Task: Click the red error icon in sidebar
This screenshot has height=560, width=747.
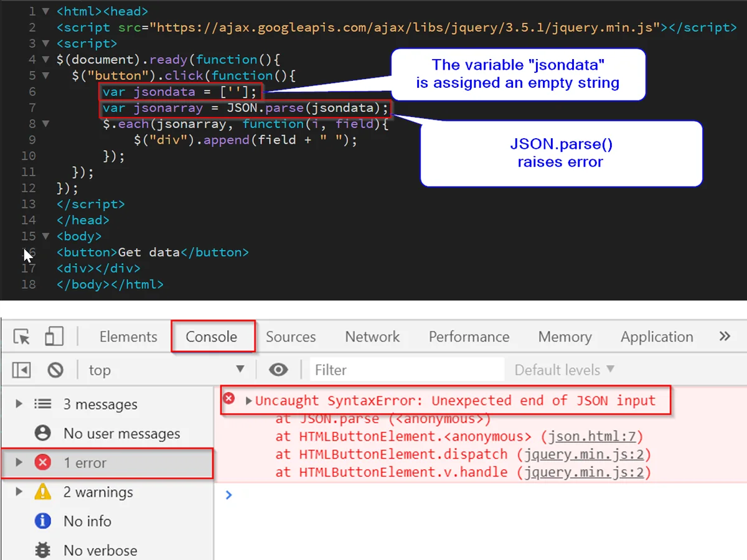Action: (42, 462)
